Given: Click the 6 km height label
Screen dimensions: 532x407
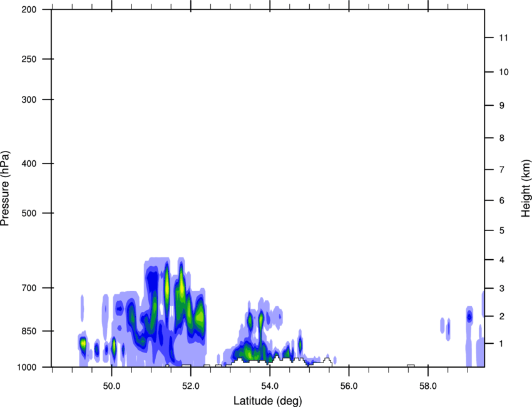Looking at the screenshot, I should (x=502, y=200).
